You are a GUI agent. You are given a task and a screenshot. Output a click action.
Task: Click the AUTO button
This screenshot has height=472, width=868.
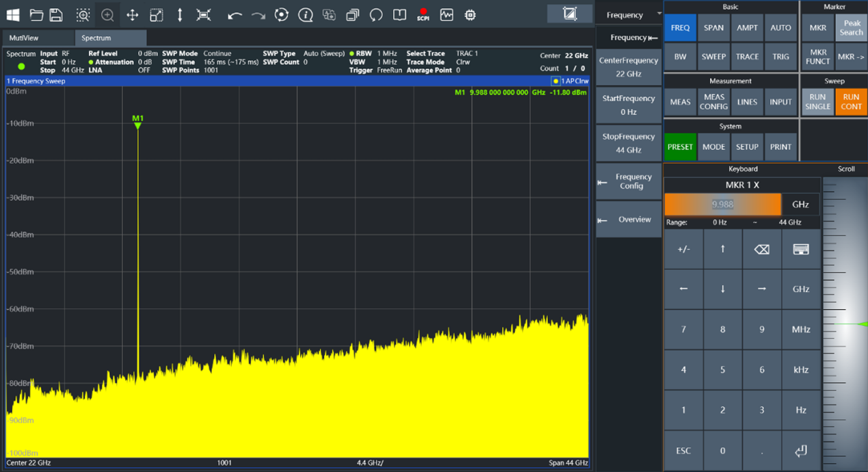[780, 28]
